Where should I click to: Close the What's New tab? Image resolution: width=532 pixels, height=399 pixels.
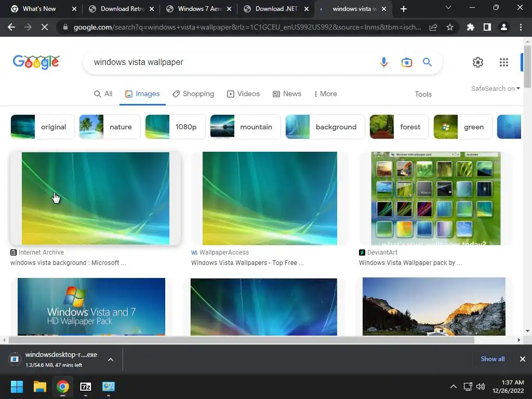tap(74, 9)
